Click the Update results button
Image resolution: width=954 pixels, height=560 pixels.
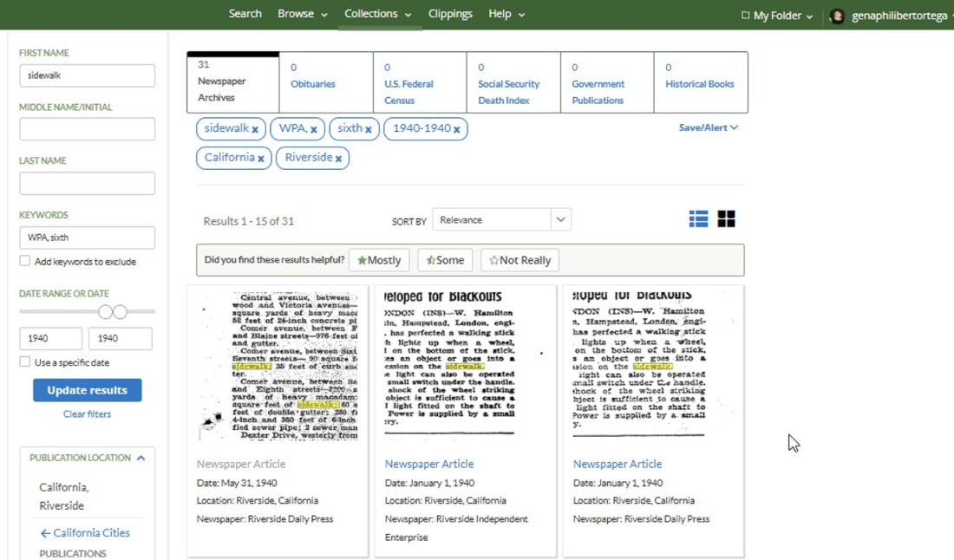[87, 390]
